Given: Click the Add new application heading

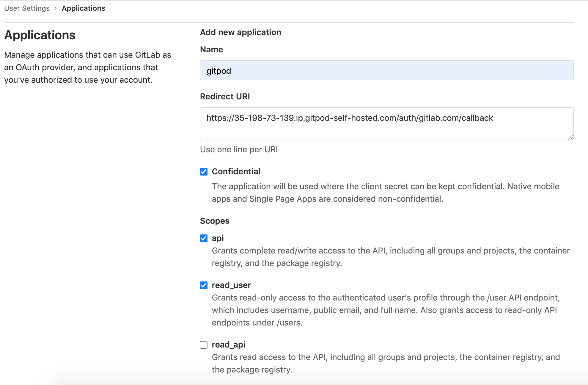Looking at the screenshot, I should click(240, 32).
